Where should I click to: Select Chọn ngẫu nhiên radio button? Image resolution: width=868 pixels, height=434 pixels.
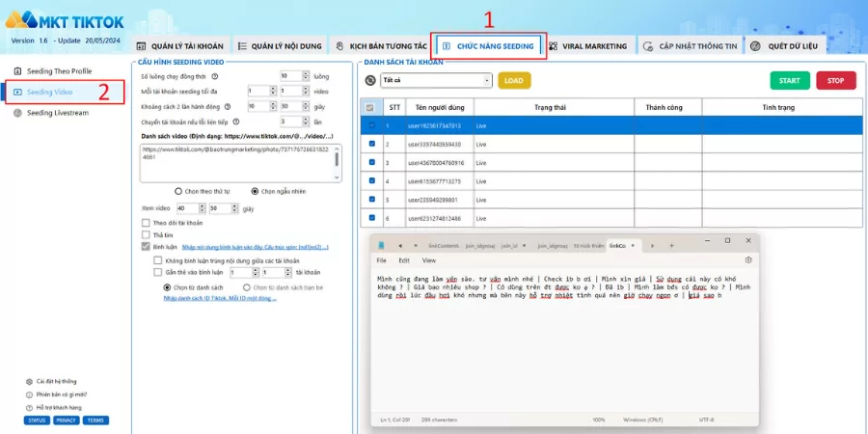pos(255,192)
